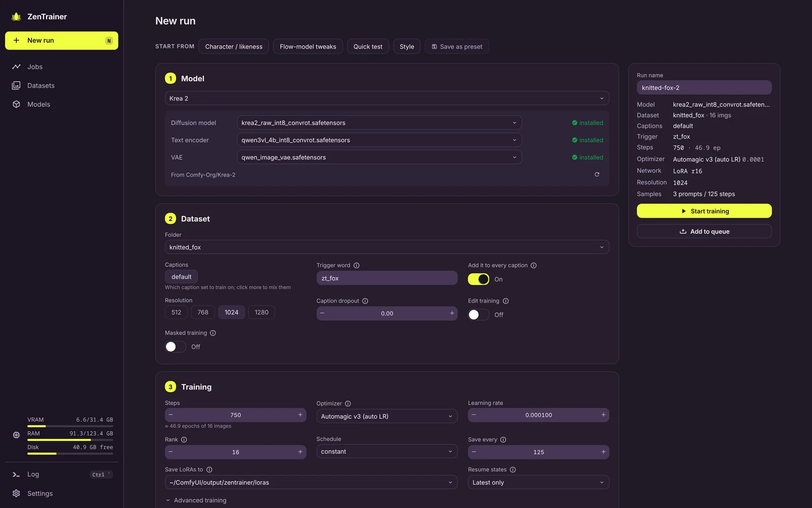Open the Log terminal icon

[16, 474]
